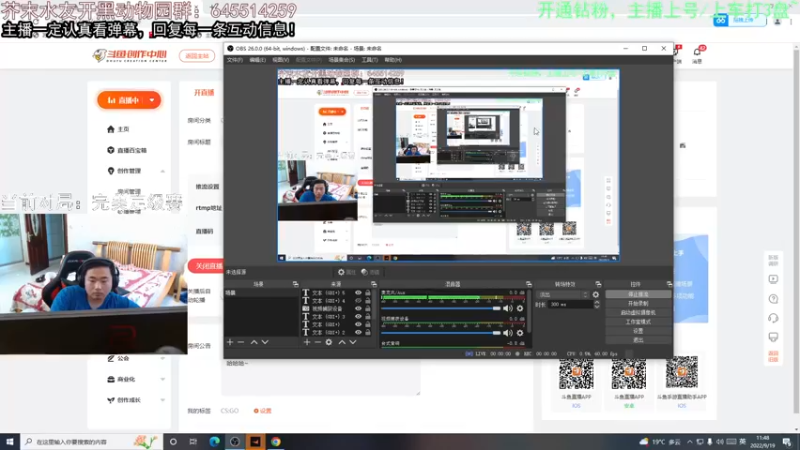Toggle visibility of source 文本 (GDI+) 5
The height and width of the screenshot is (450, 800).
pyautogui.click(x=358, y=293)
